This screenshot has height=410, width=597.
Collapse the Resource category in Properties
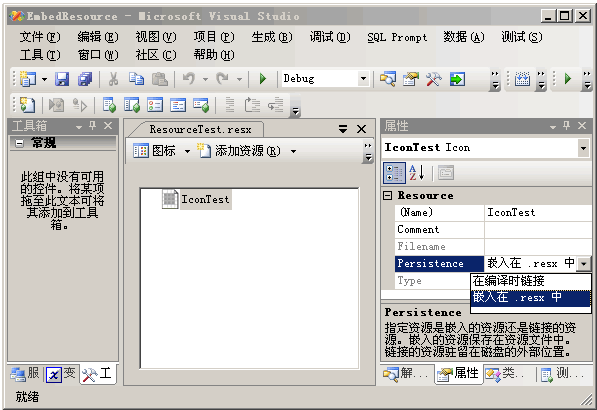[388, 196]
